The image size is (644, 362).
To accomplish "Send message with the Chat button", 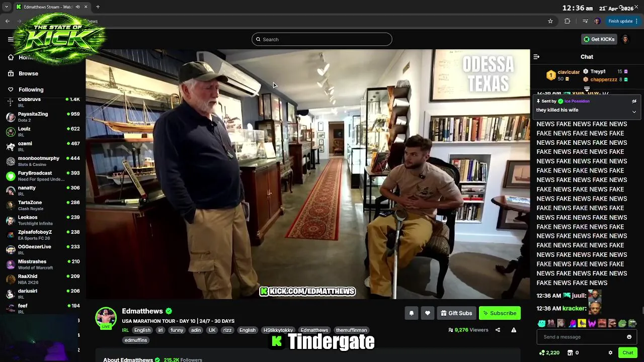I will (x=627, y=352).
